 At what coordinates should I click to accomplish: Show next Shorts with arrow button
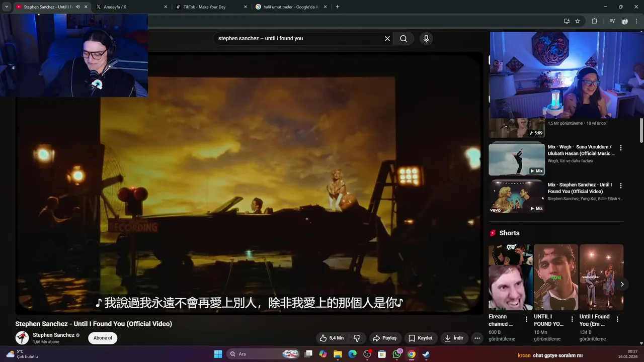622,284
